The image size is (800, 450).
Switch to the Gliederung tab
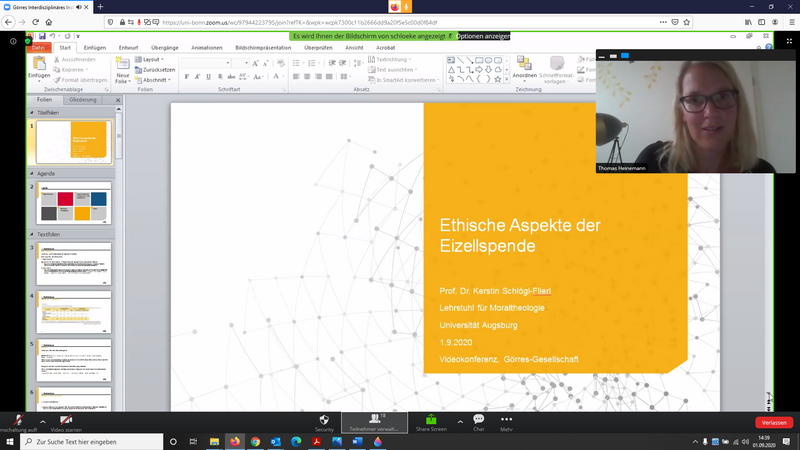(x=83, y=100)
